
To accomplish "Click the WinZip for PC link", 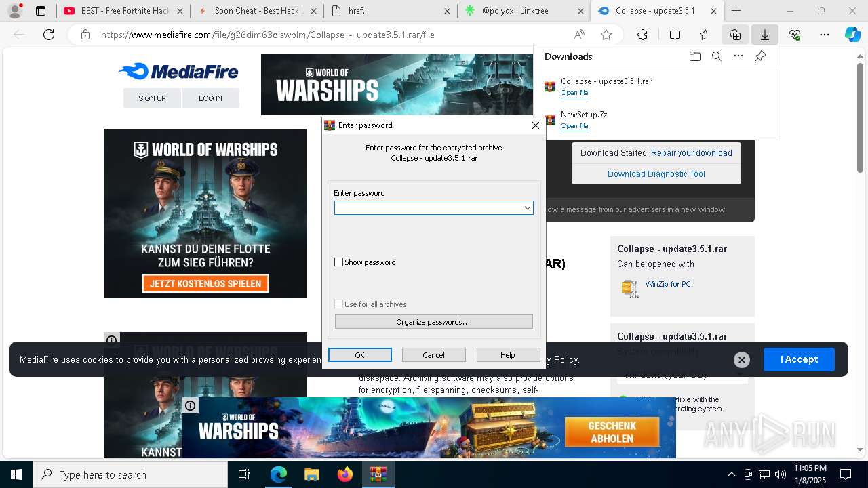I will 668,284.
